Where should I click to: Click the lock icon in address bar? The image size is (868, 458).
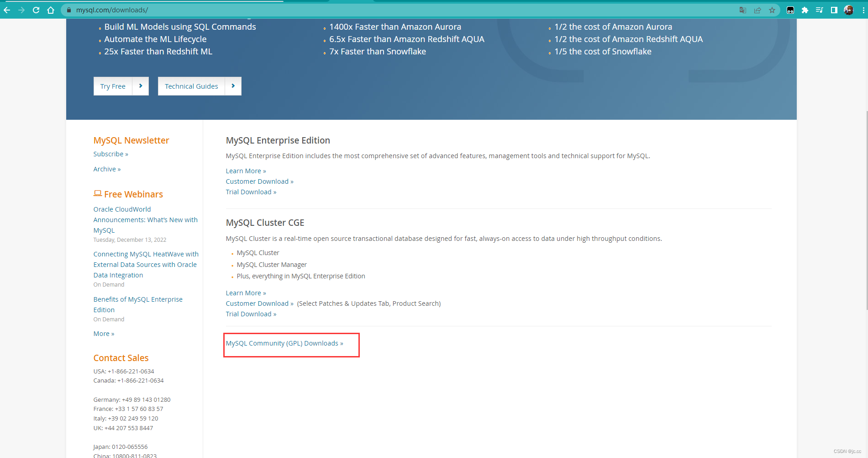[x=69, y=10]
